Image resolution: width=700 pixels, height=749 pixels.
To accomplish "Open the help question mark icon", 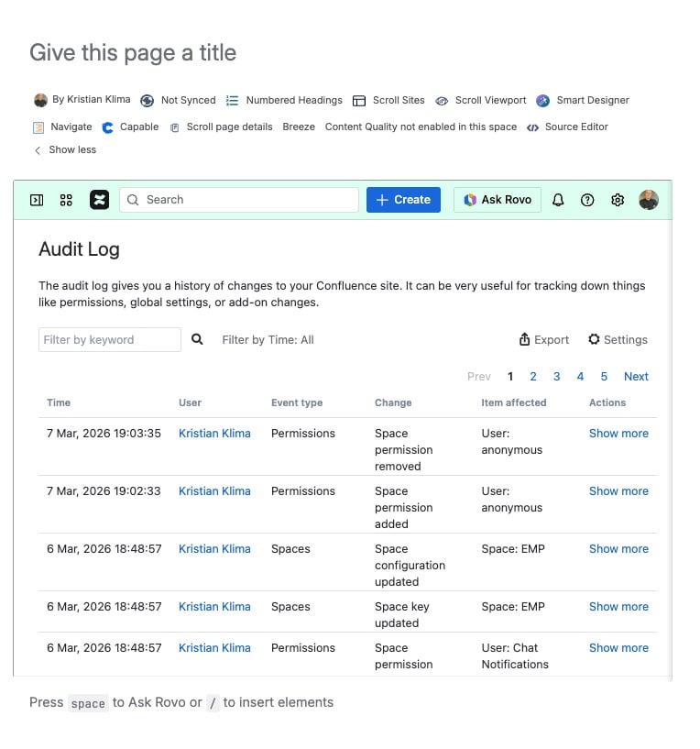I will (x=587, y=200).
